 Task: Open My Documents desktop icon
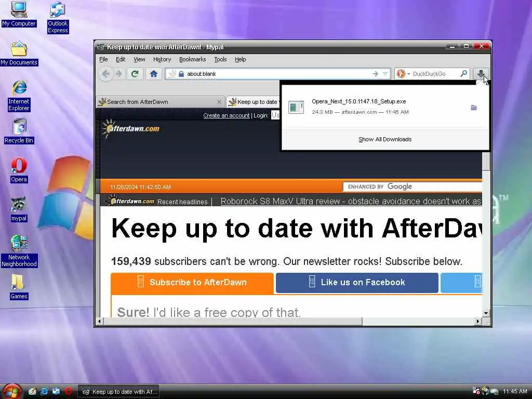19,54
